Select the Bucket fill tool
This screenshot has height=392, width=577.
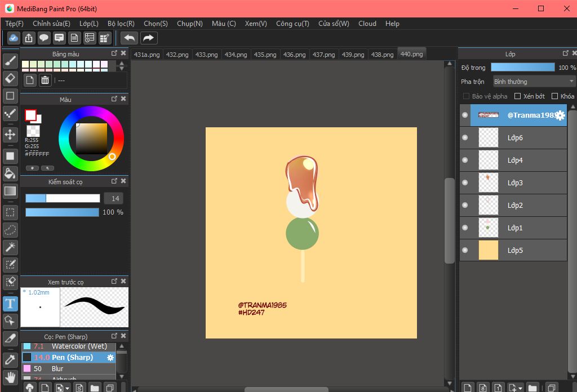tap(10, 172)
